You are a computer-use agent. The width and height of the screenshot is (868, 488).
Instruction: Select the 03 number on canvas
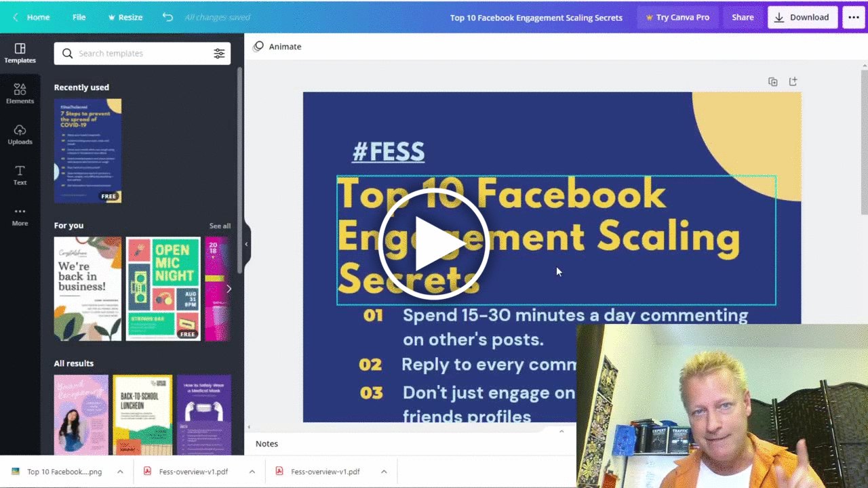tap(372, 393)
